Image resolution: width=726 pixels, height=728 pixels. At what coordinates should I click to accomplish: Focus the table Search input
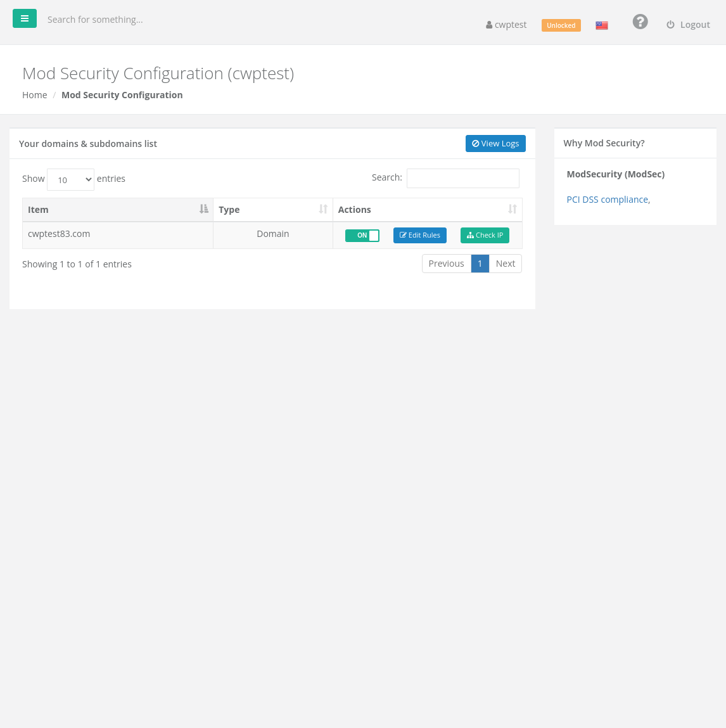click(463, 178)
